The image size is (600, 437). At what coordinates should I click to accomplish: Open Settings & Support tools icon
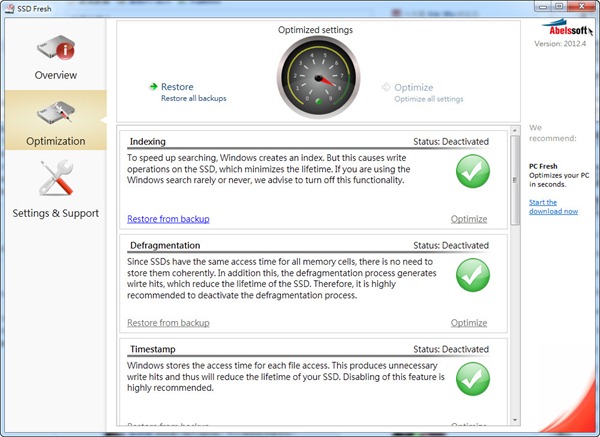click(x=56, y=178)
